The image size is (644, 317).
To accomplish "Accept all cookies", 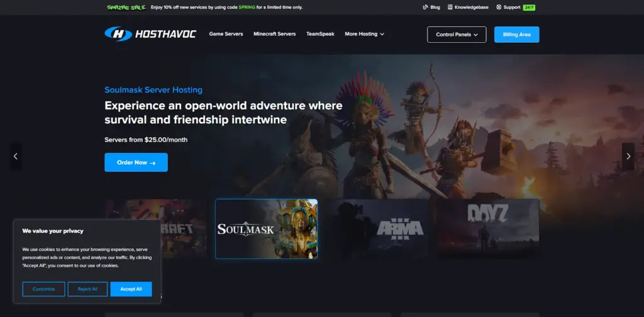I will pos(131,289).
